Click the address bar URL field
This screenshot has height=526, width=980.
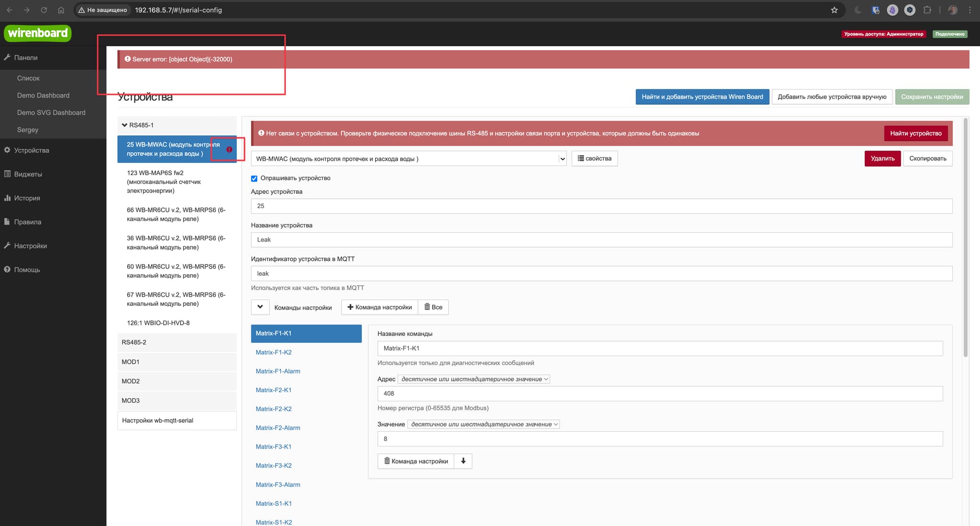tap(178, 10)
